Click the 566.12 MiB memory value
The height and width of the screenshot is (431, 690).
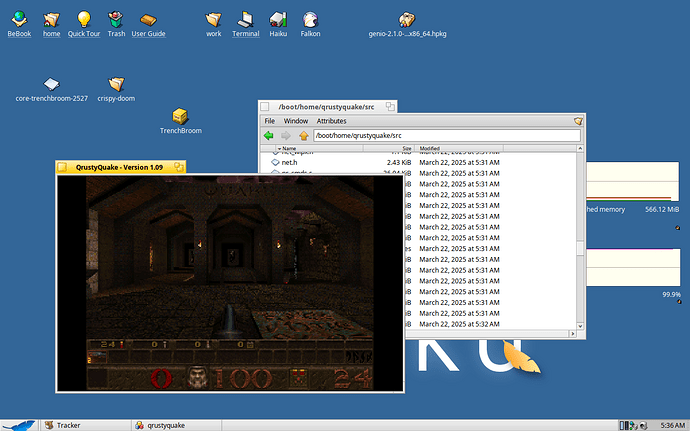click(x=662, y=210)
